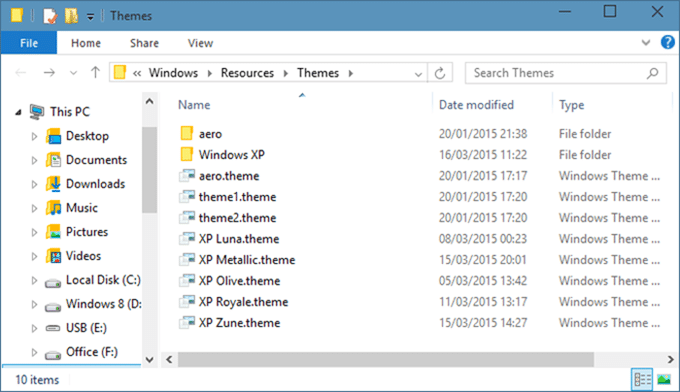The image size is (680, 392).
Task: Select Music in the navigation pane
Action: tap(82, 208)
